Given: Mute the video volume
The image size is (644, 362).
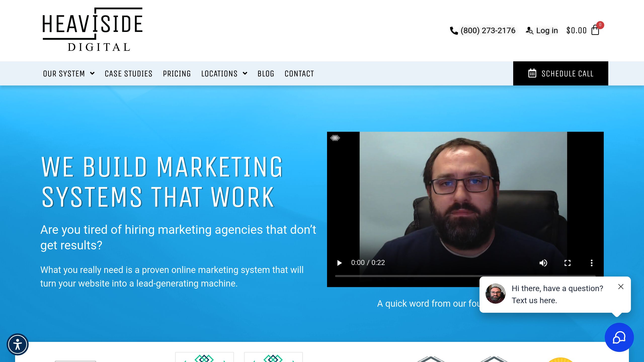Looking at the screenshot, I should (x=543, y=263).
